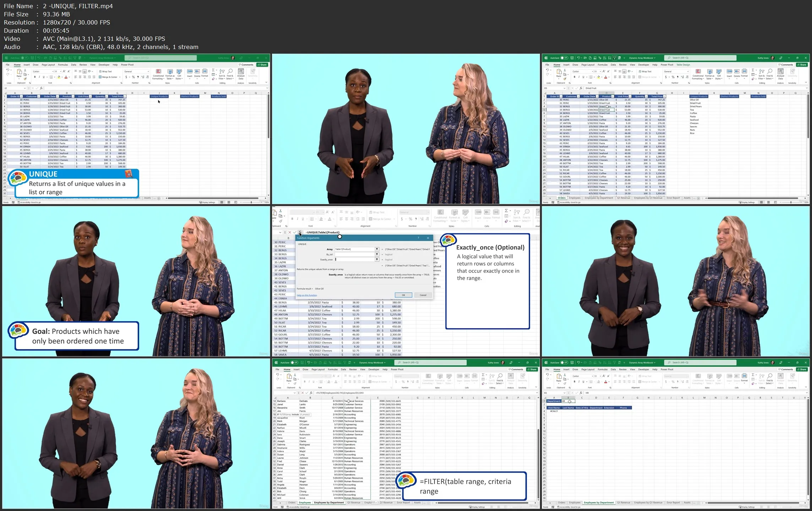812x511 pixels.
Task: Open Quantity filter arrow in Table Design frame
Action: tap(646, 97)
